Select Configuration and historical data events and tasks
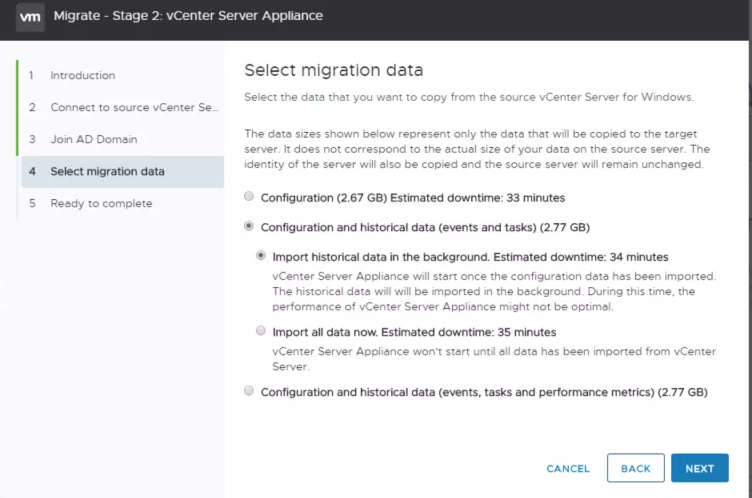The image size is (752, 498). [x=249, y=225]
